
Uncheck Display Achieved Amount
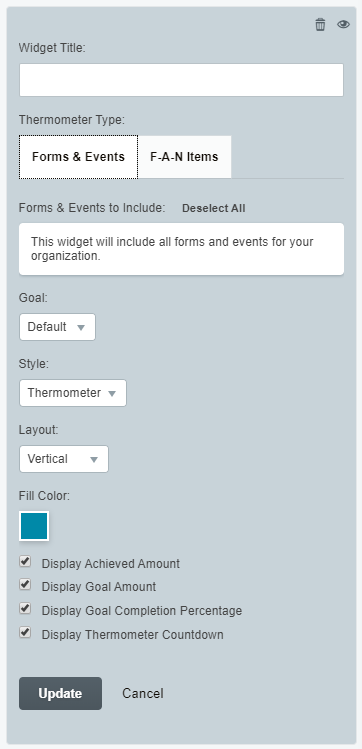coord(25,561)
